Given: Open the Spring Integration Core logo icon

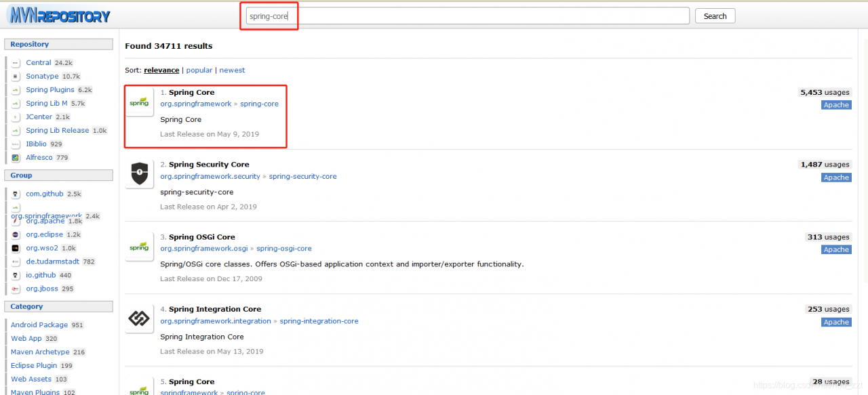Looking at the screenshot, I should (x=139, y=319).
